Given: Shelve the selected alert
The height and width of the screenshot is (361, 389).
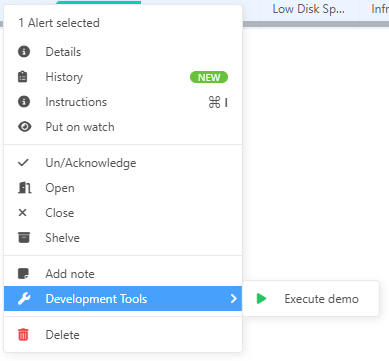Looking at the screenshot, I should pyautogui.click(x=123, y=238).
